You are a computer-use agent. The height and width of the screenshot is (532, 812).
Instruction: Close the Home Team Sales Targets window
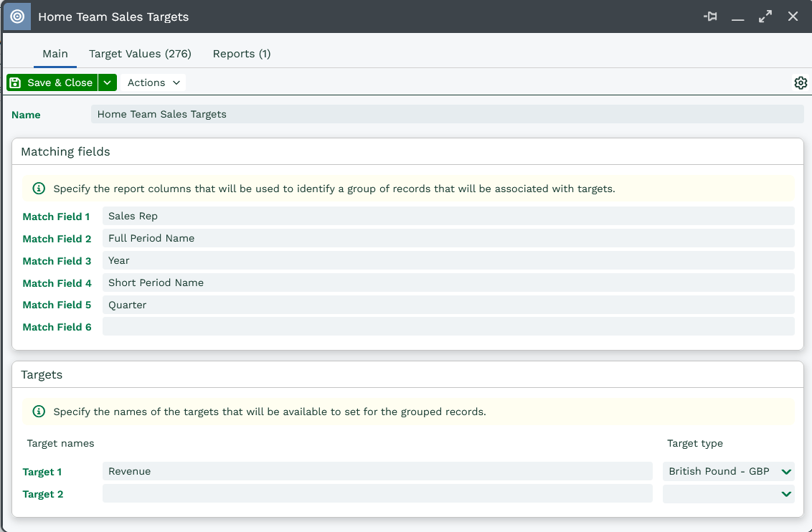793,16
